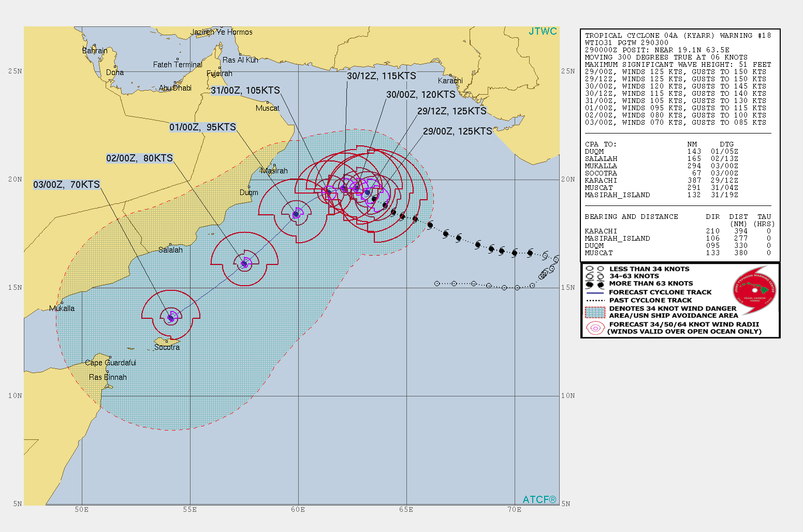Click the Karachi city label on the map
The width and height of the screenshot is (803, 532).
pos(450,81)
